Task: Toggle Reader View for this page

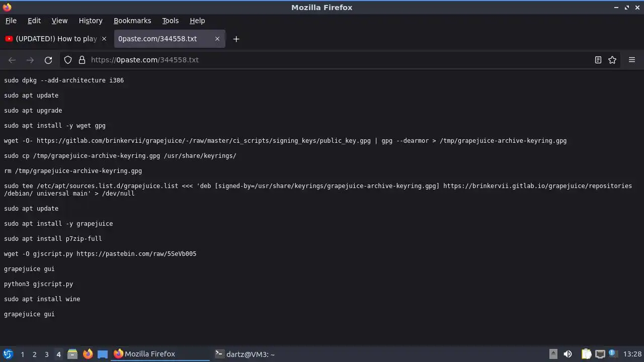Action: click(598, 60)
